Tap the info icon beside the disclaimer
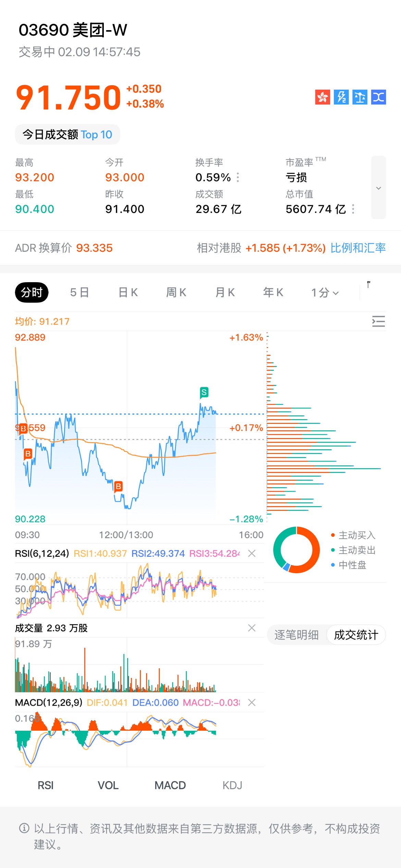 (24, 828)
